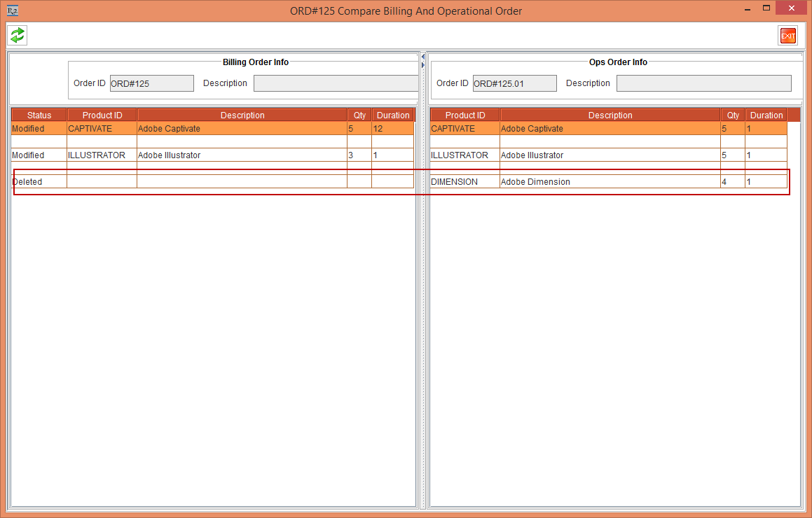The width and height of the screenshot is (812, 518).
Task: Click Ops table Description column header
Action: pyautogui.click(x=610, y=115)
